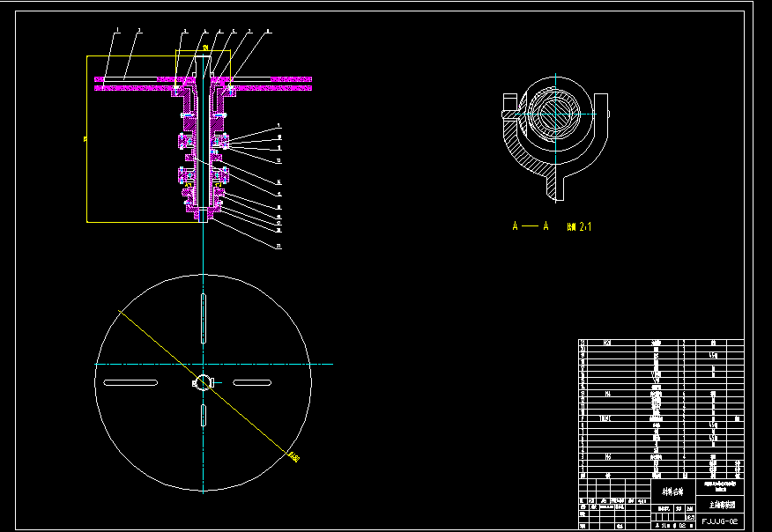The image size is (772, 532).
Task: Pick the left horizontal slot in the disc
Action: coord(130,382)
